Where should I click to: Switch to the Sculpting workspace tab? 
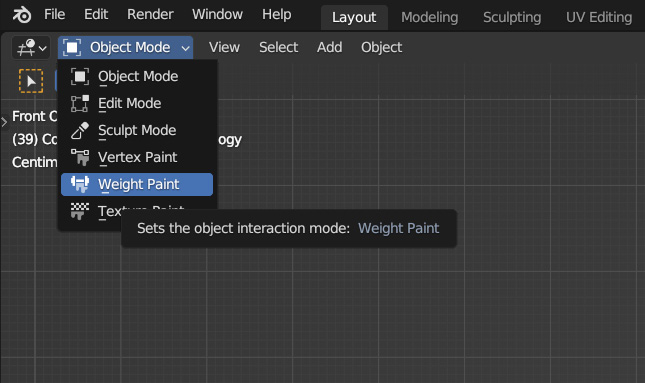(x=512, y=17)
